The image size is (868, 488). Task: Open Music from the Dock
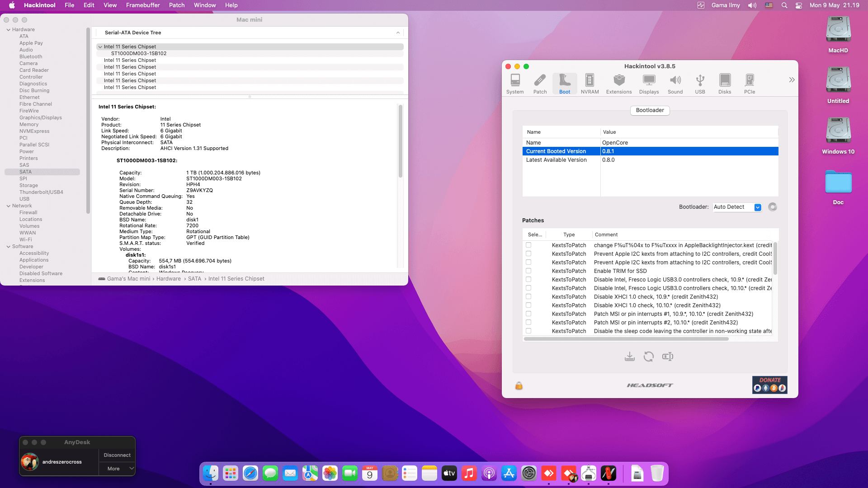pyautogui.click(x=469, y=473)
